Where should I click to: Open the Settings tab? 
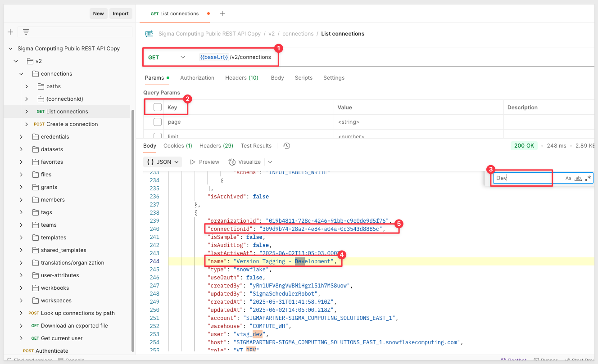click(334, 78)
